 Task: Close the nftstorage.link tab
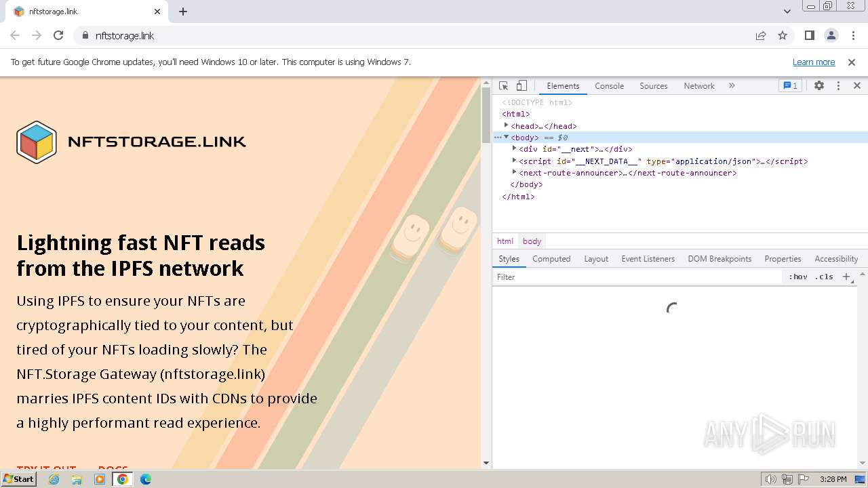point(157,12)
